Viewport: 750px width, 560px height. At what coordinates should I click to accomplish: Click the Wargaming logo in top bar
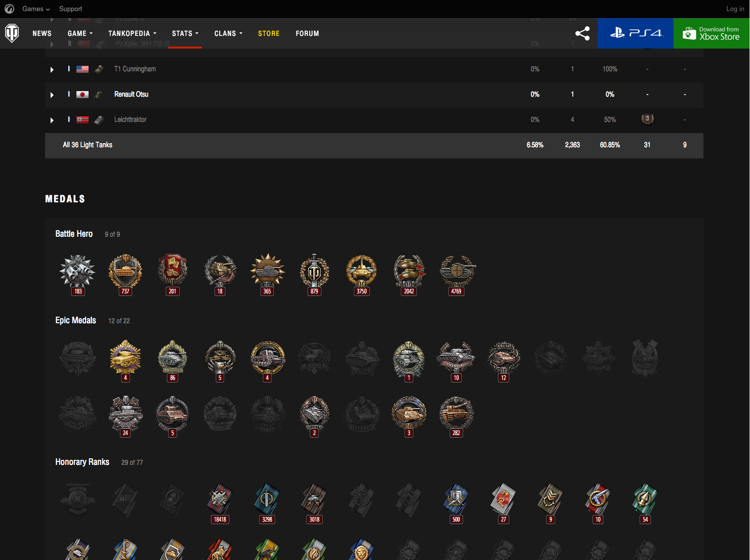tap(9, 9)
